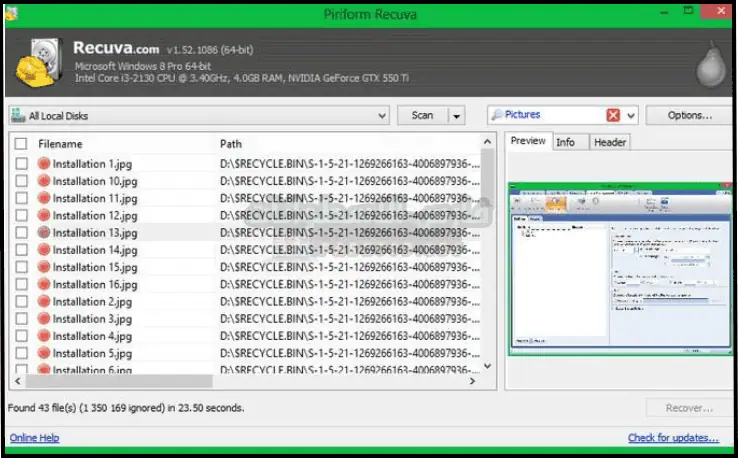738x458 pixels.
Task: Expand the All Local Disks dropdown
Action: pos(382,116)
